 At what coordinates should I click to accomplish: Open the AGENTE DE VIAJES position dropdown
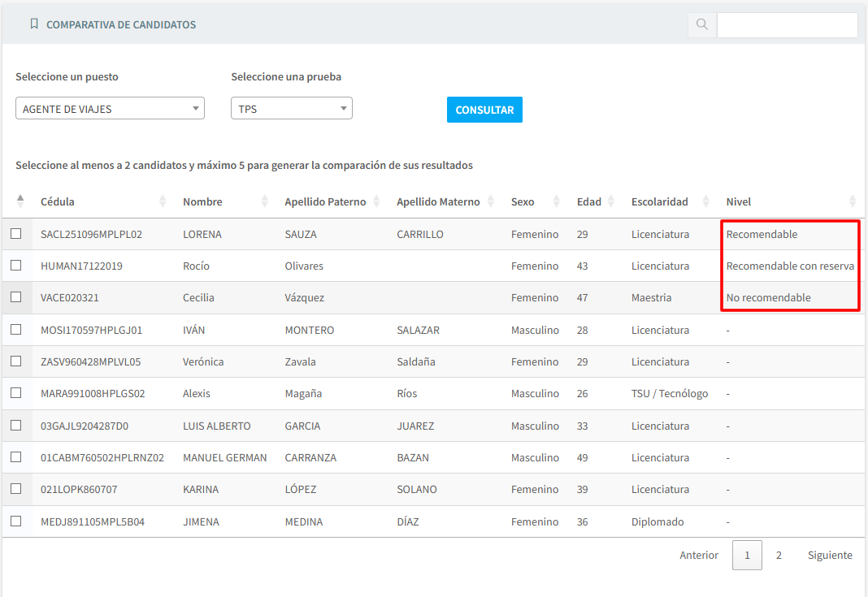[x=110, y=109]
